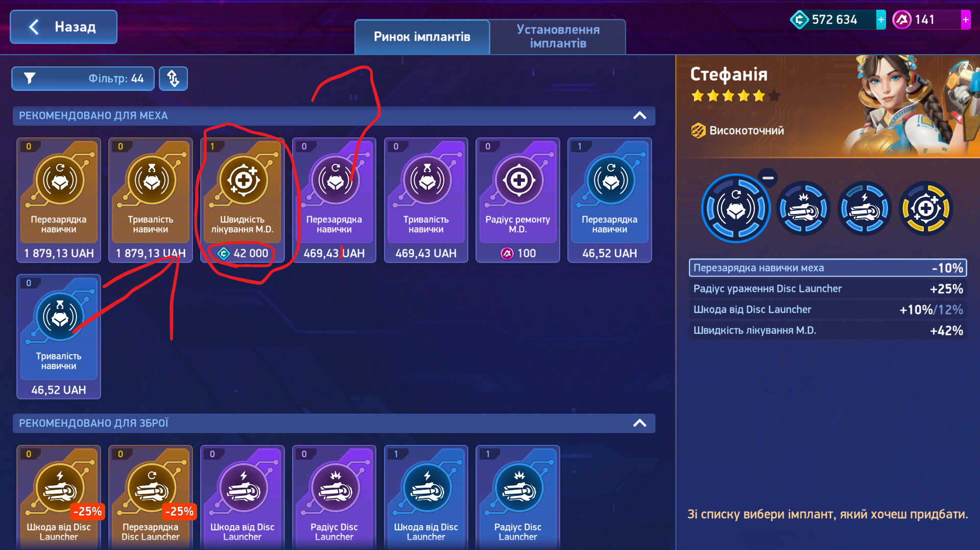Add credits with the blue plus icon
Image resolution: width=980 pixels, height=550 pixels.
click(881, 20)
